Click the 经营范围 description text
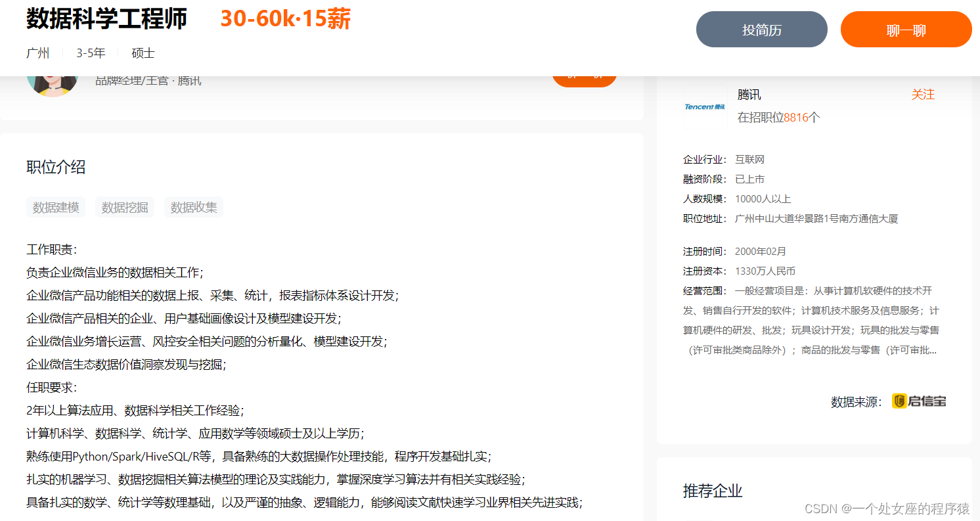Image resolution: width=980 pixels, height=521 pixels. (x=811, y=320)
